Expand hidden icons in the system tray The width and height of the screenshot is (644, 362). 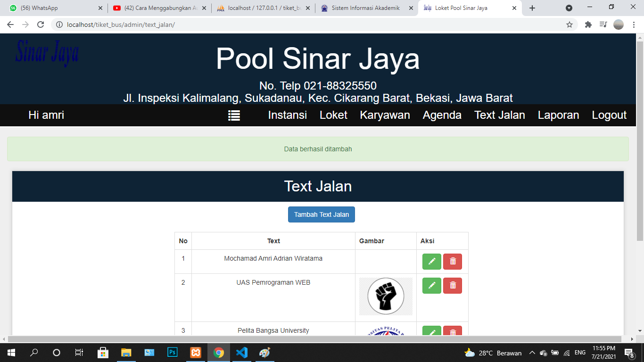pos(532,352)
